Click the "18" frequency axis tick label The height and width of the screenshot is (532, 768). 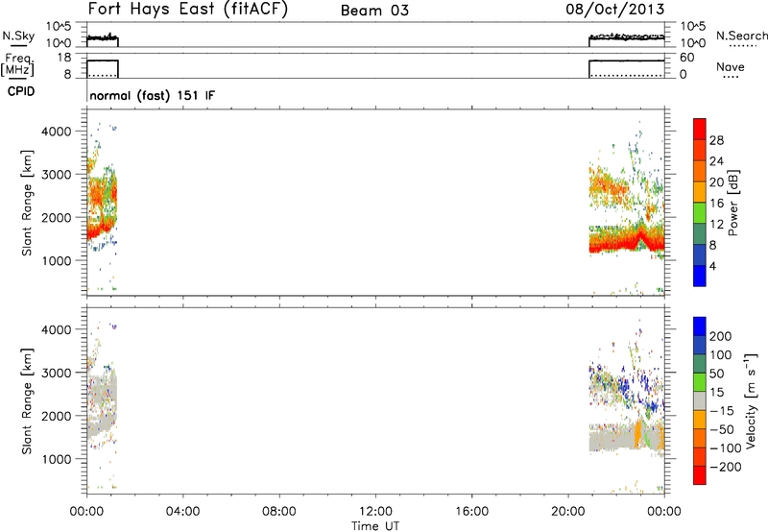[64, 58]
